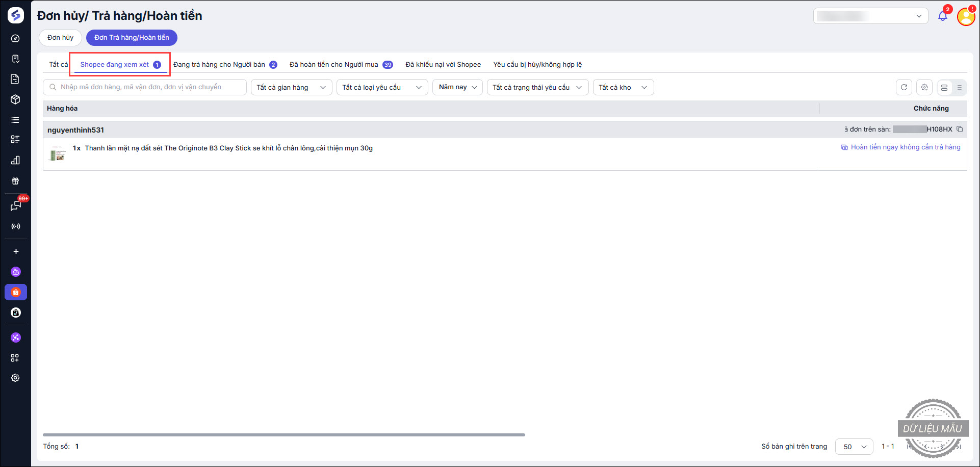The width and height of the screenshot is (980, 467).
Task: Open table column settings gear
Action: pos(924,87)
